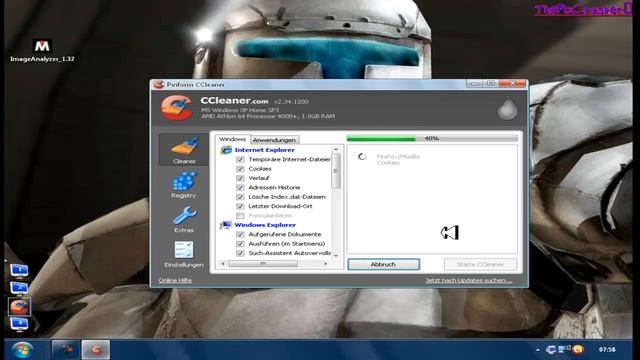Click the list's vertical scrollbar thumb
This screenshot has width=640, height=360.
pyautogui.click(x=336, y=171)
